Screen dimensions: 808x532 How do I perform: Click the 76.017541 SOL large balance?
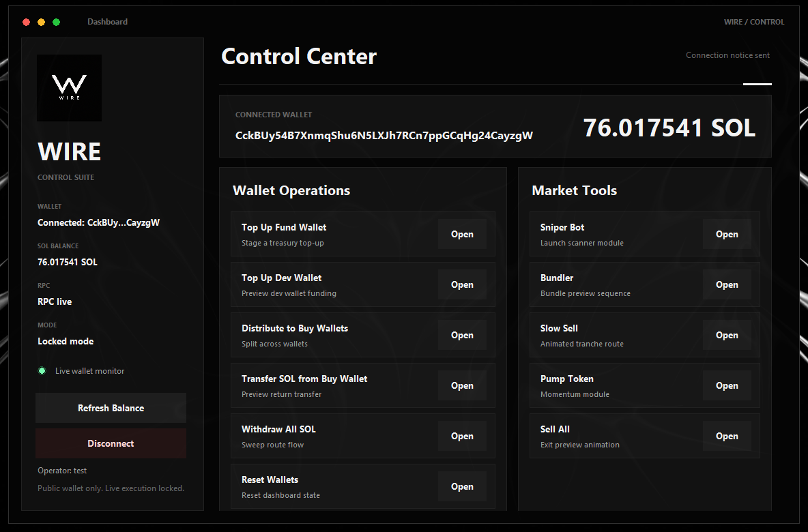pyautogui.click(x=669, y=128)
